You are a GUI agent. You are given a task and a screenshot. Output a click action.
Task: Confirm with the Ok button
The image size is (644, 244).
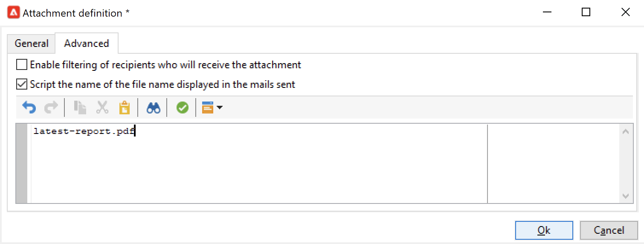point(544,230)
